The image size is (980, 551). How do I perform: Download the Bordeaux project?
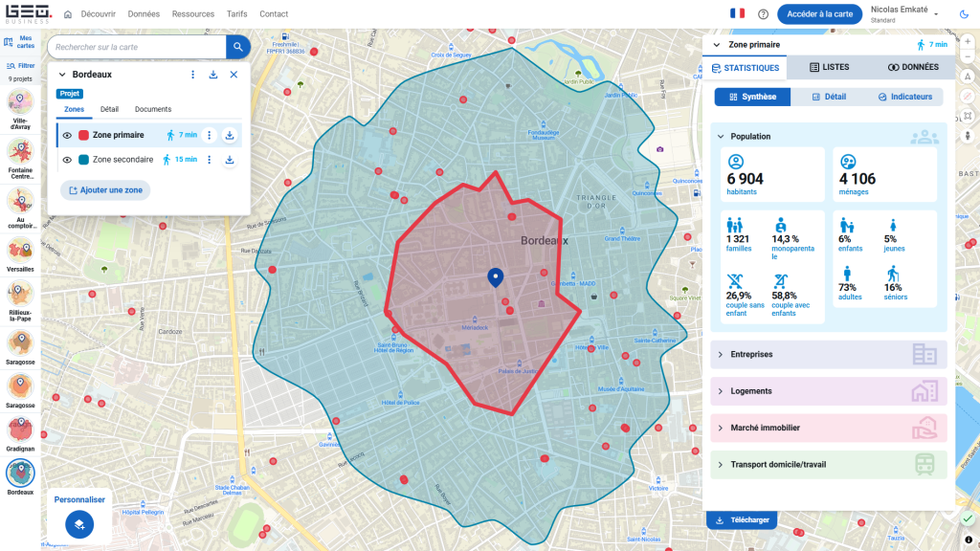[x=213, y=75]
